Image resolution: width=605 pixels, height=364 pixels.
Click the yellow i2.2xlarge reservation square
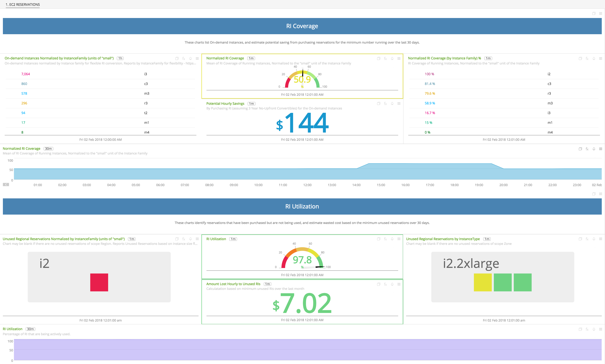click(482, 282)
